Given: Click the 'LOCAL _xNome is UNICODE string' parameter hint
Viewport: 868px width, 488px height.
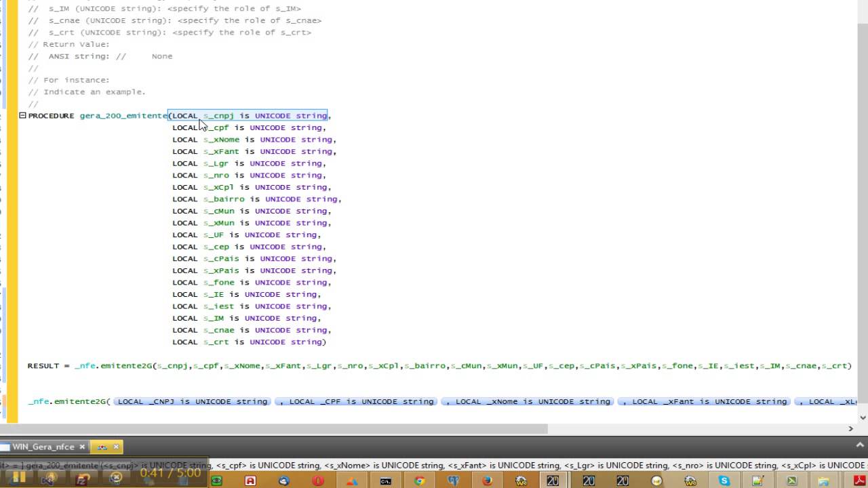Looking at the screenshot, I should tap(528, 401).
